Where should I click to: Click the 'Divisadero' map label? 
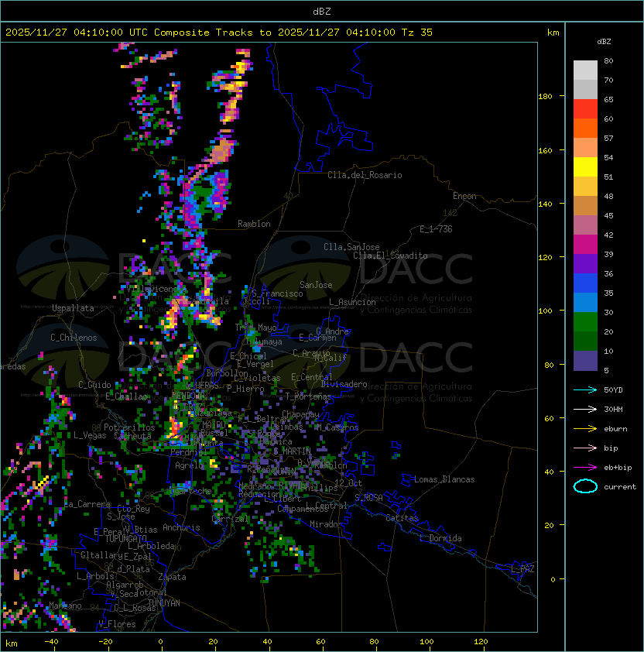[x=344, y=384]
